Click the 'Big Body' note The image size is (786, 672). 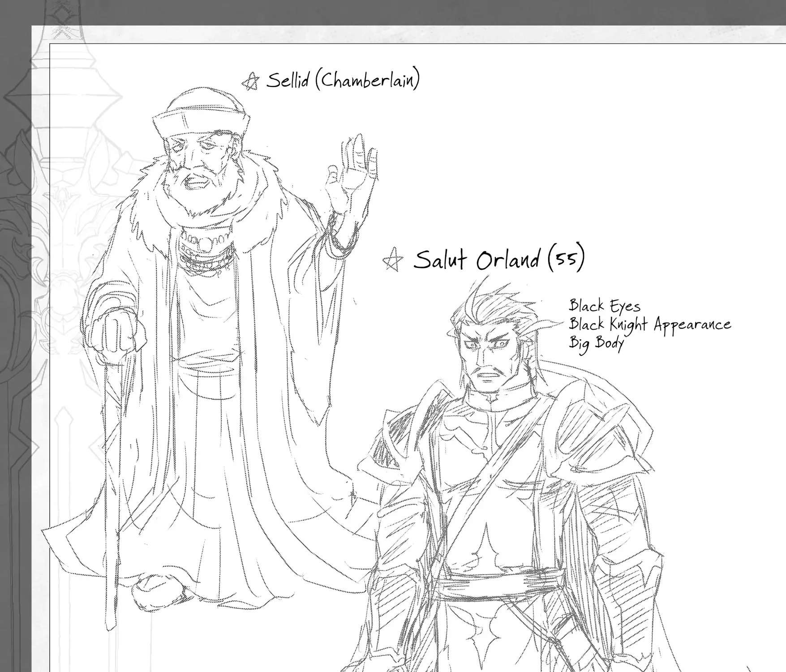(597, 344)
